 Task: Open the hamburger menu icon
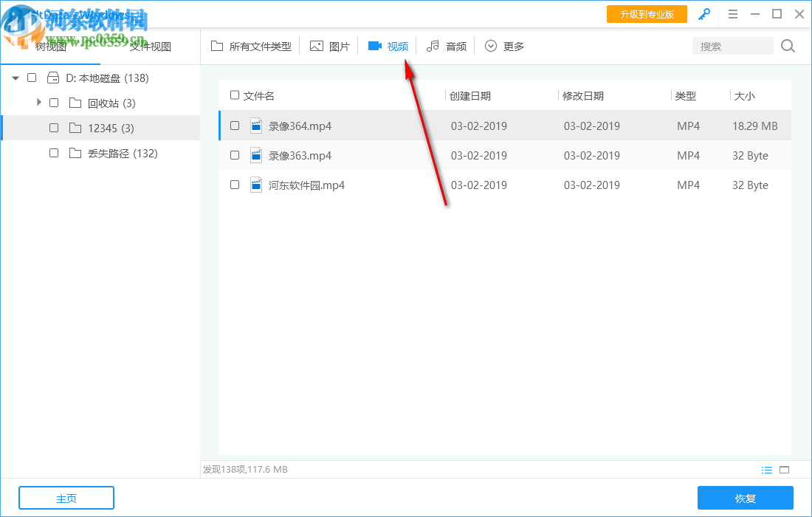733,13
